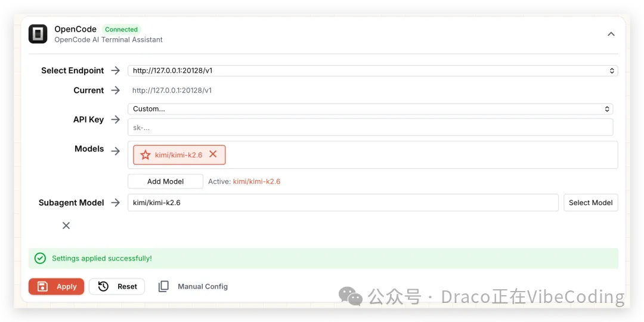This screenshot has height=322, width=644.
Task: Click the arrow next to Current label
Action: 116,91
